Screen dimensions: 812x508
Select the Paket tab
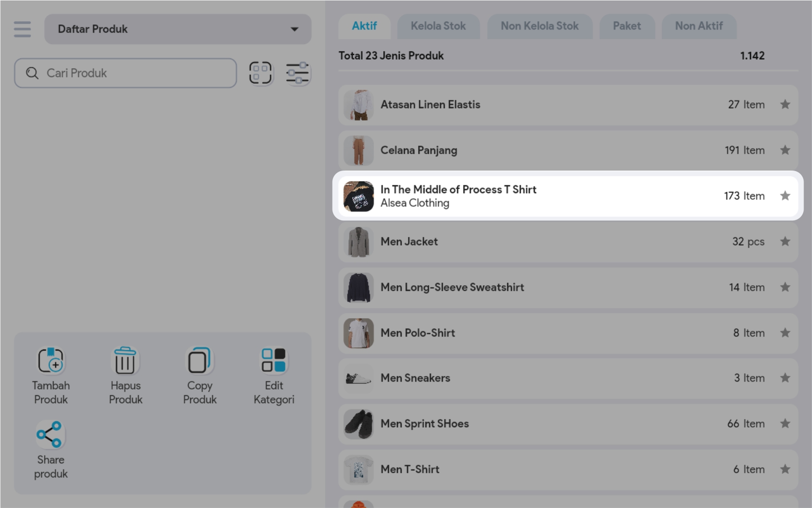pyautogui.click(x=626, y=26)
